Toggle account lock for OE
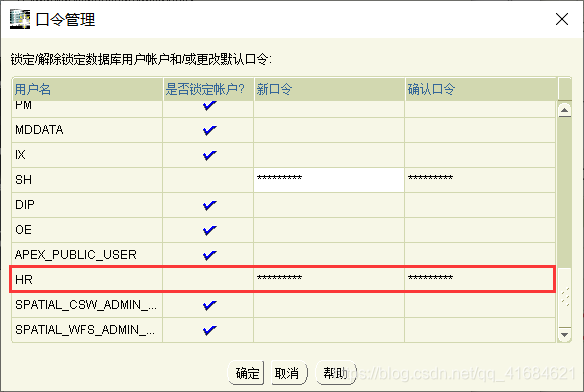The height and width of the screenshot is (392, 584). point(209,230)
